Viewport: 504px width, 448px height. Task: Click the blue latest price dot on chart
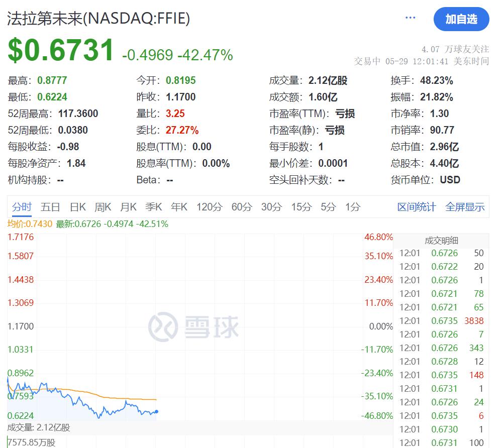[157, 411]
